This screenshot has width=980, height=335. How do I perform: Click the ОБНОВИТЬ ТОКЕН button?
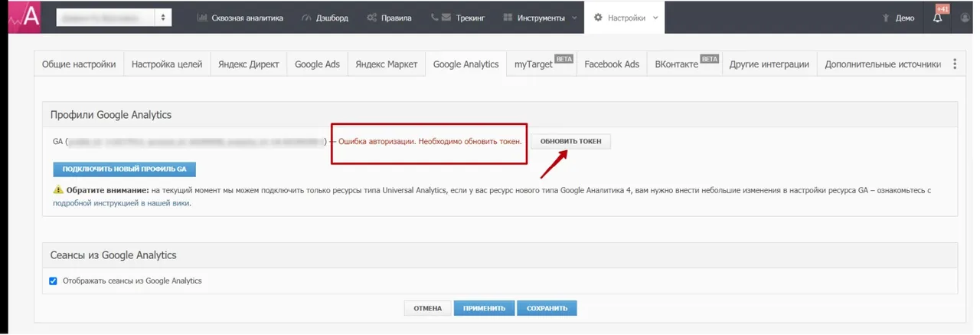tap(570, 141)
